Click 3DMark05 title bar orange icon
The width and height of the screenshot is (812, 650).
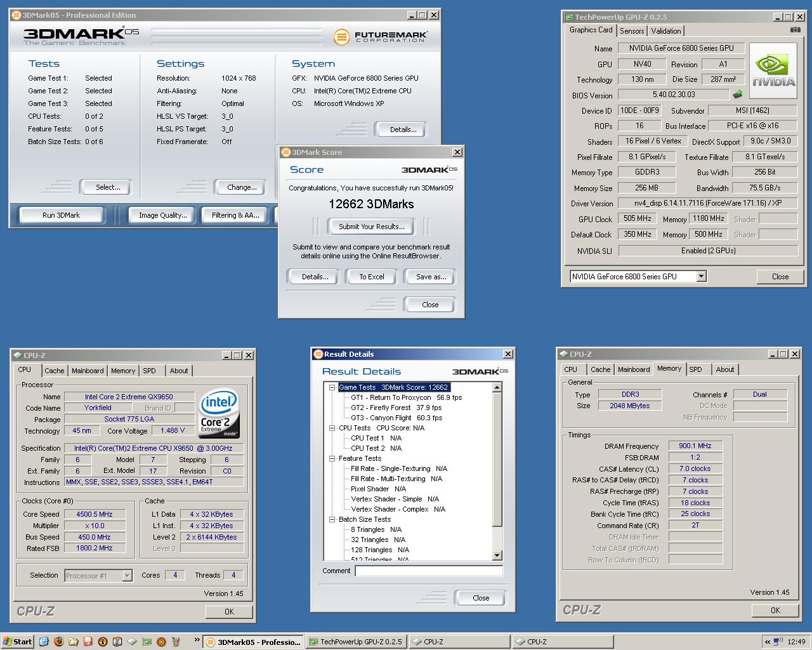pyautogui.click(x=16, y=15)
